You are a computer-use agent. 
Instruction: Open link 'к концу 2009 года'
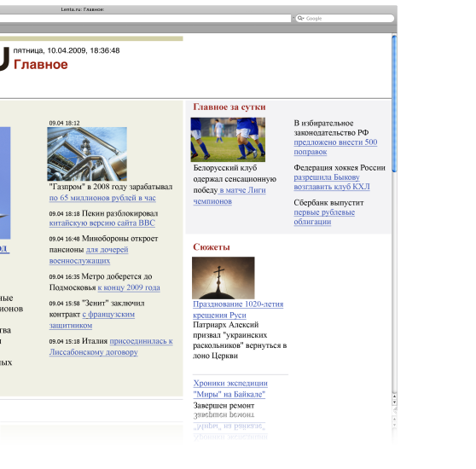(129, 287)
